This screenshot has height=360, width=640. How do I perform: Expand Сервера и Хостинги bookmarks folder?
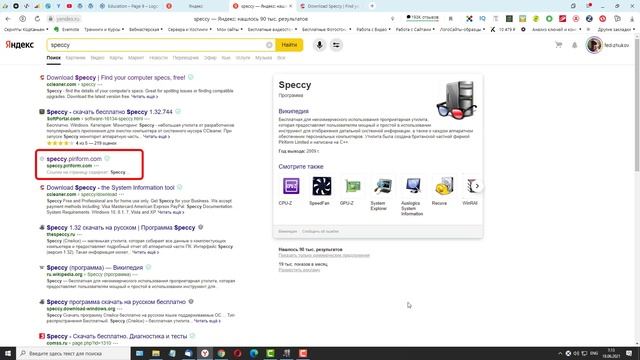click(x=189, y=29)
